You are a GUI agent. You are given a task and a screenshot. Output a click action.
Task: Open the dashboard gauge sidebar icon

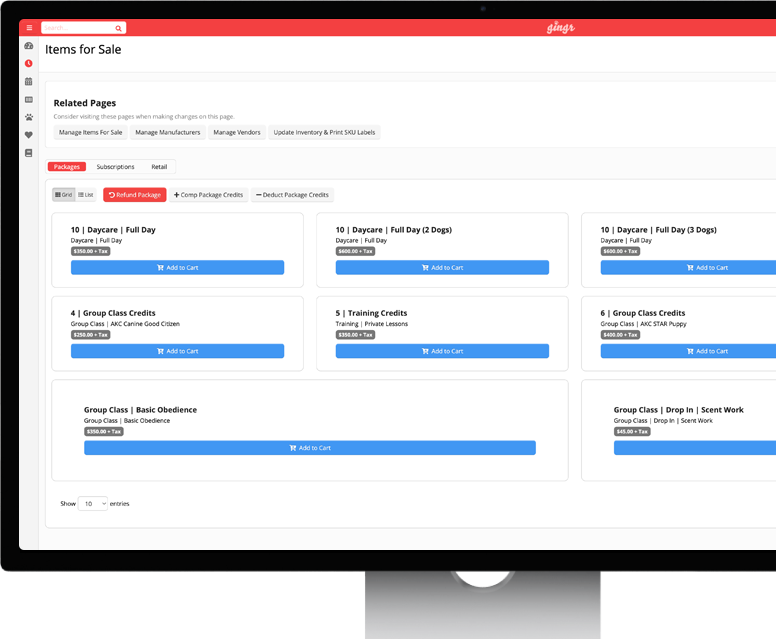pos(29,46)
